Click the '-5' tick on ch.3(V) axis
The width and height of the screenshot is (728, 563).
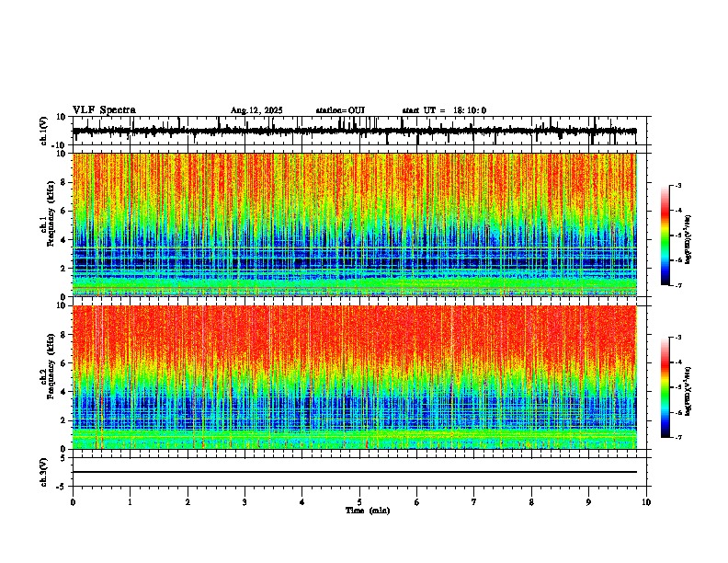tap(63, 487)
